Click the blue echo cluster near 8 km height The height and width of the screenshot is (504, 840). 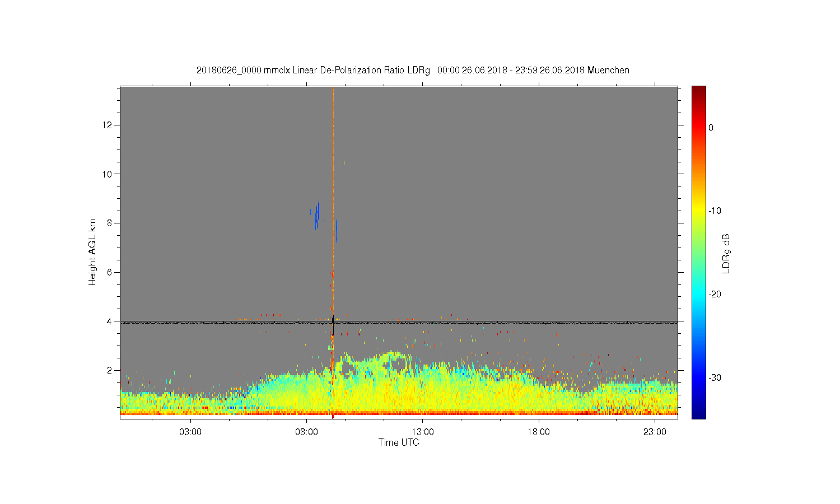(317, 216)
